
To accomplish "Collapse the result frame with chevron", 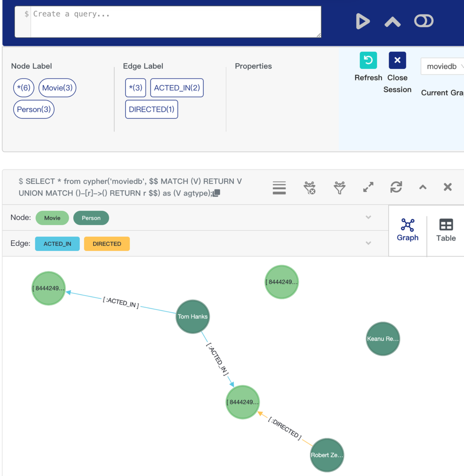I will [x=423, y=187].
